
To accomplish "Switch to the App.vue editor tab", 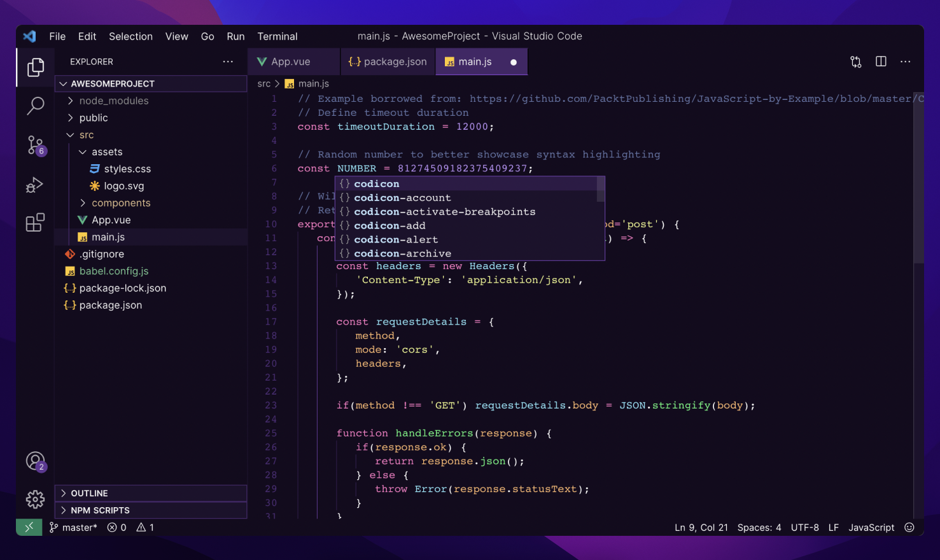I will [294, 62].
